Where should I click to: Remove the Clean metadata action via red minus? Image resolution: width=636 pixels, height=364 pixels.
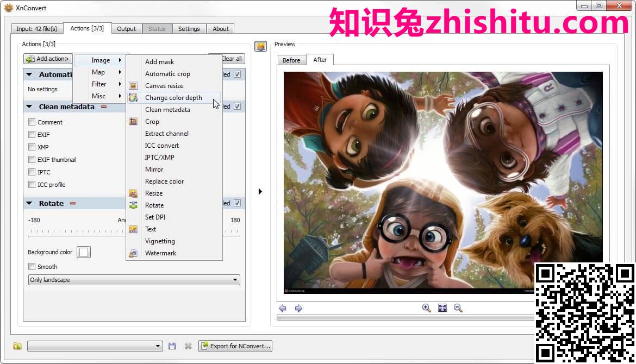(x=104, y=106)
